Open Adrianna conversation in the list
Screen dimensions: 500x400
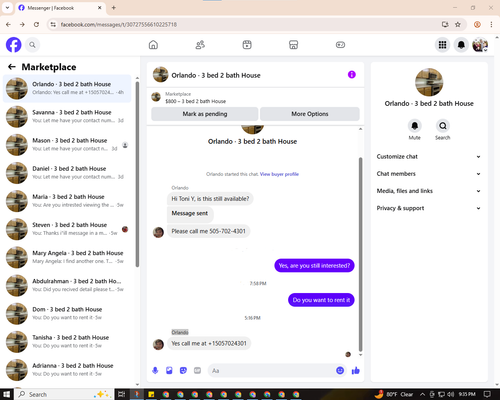pos(67,370)
